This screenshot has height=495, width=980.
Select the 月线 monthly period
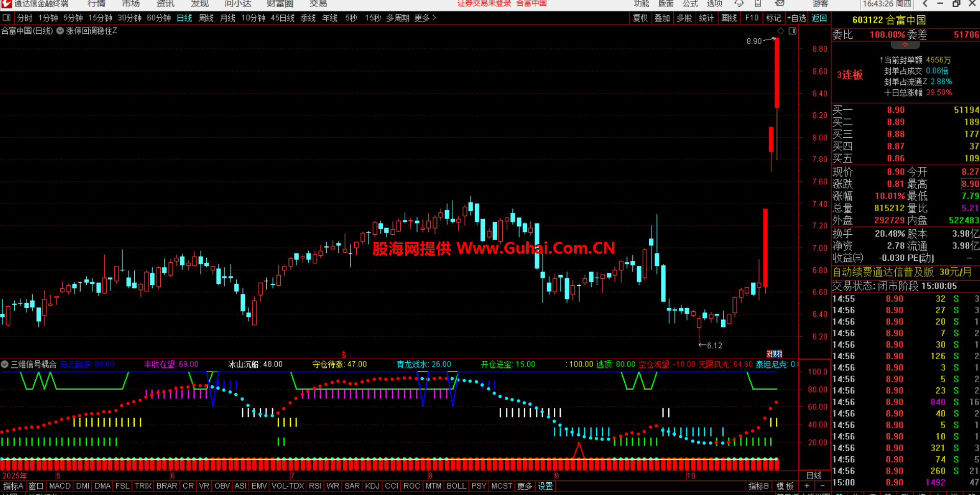(228, 18)
